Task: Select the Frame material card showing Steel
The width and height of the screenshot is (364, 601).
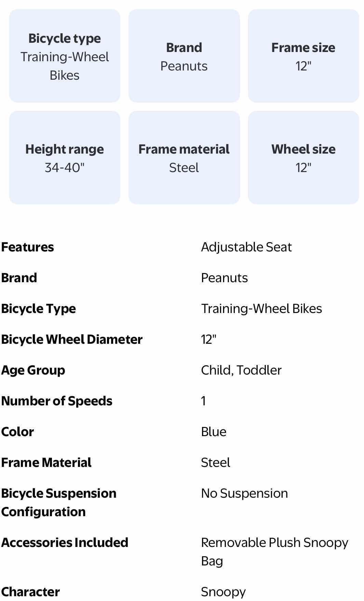Action: [184, 158]
